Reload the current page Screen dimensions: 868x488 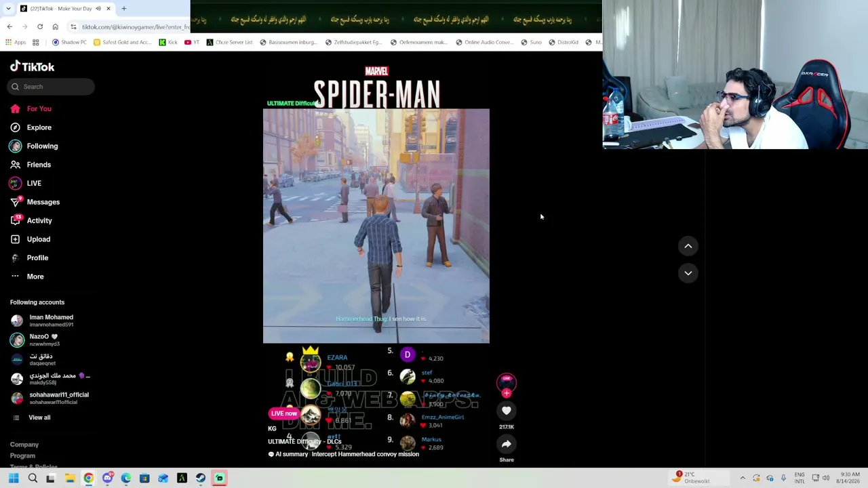pos(40,26)
